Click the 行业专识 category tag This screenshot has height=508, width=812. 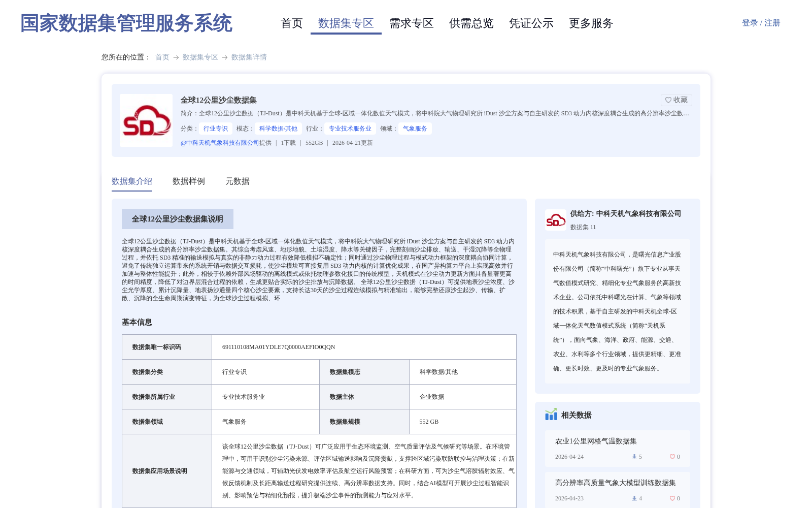tap(216, 129)
